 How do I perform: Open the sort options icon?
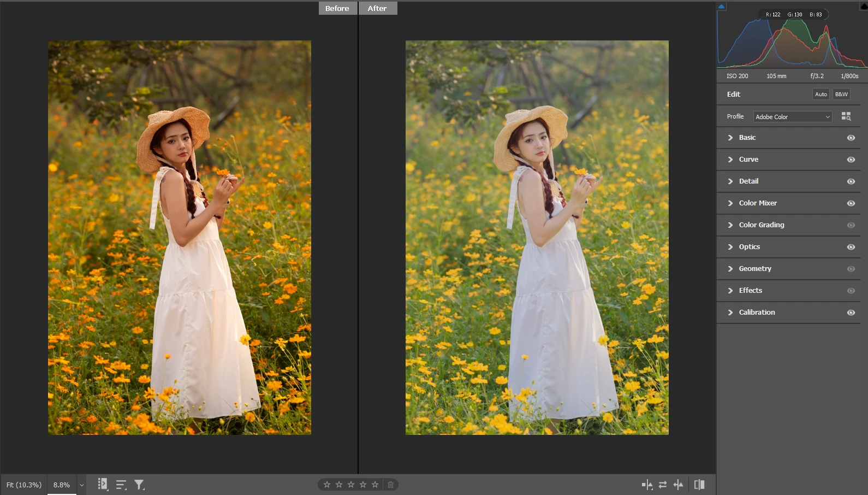121,485
